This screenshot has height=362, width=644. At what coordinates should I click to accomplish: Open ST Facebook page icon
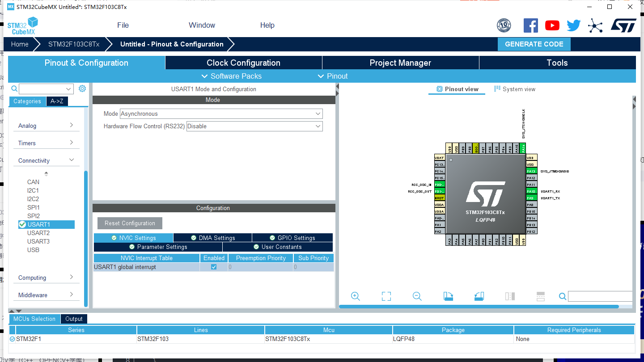coord(531,25)
